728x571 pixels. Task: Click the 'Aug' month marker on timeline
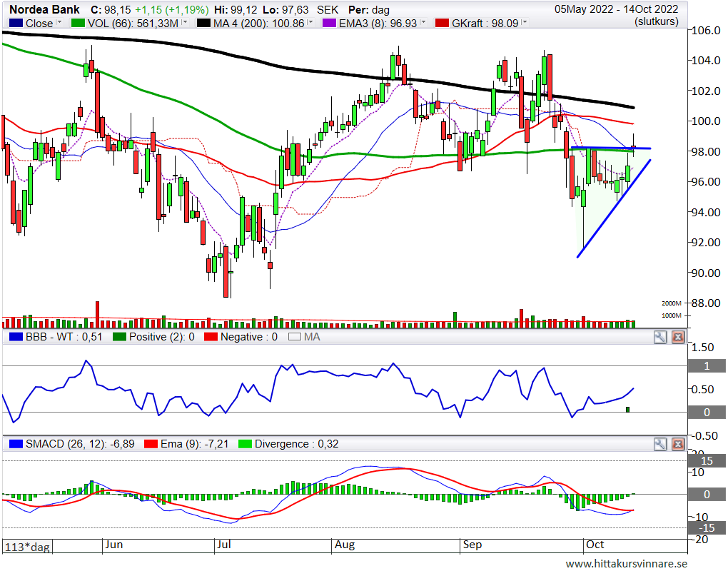(345, 545)
